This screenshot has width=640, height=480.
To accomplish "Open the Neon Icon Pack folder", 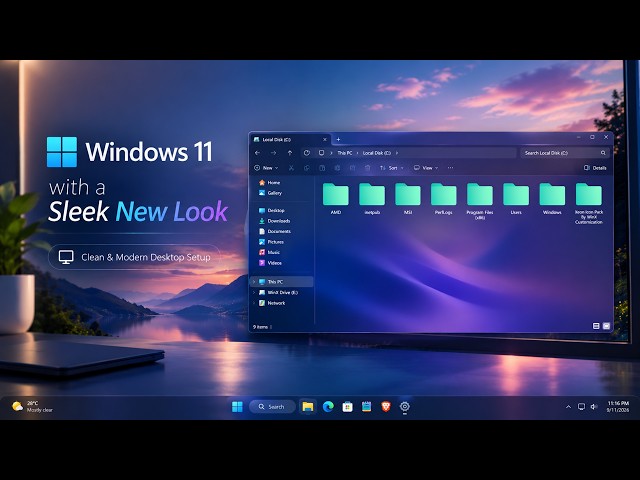I will coord(589,204).
